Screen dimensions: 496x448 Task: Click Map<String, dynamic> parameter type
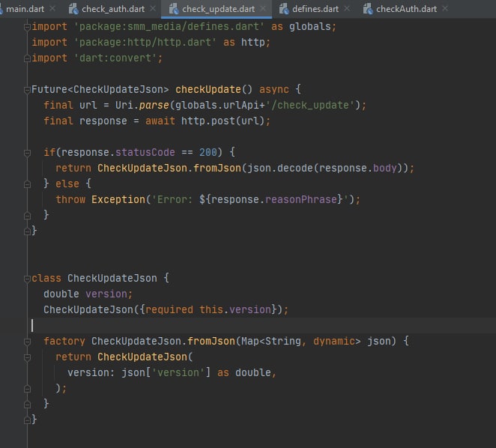(301, 342)
